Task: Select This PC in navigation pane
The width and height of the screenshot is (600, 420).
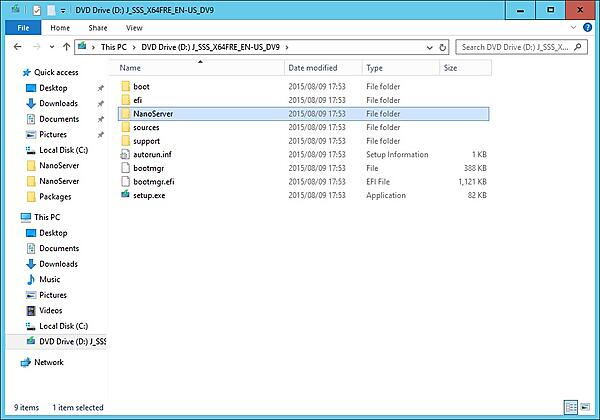Action: 47,217
